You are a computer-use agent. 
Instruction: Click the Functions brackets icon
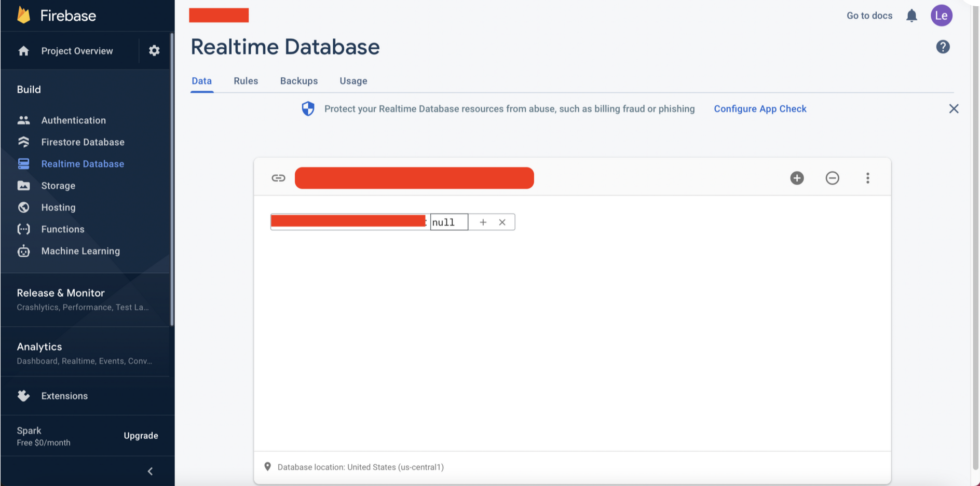point(23,229)
